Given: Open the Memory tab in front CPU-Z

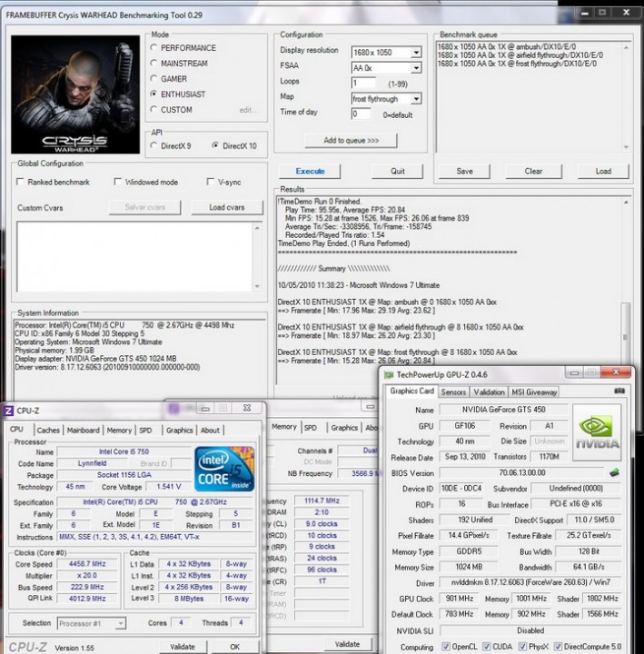Looking at the screenshot, I should pyautogui.click(x=119, y=430).
